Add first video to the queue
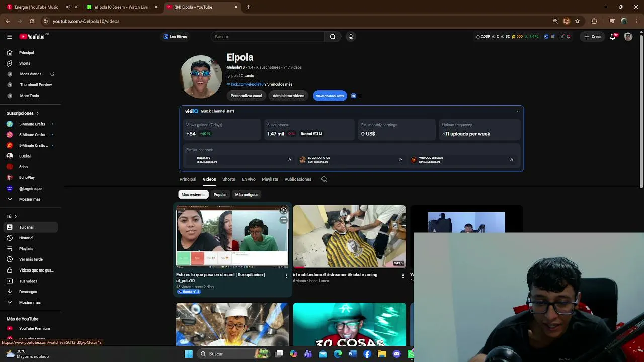Image resolution: width=644 pixels, height=362 pixels. point(284,220)
